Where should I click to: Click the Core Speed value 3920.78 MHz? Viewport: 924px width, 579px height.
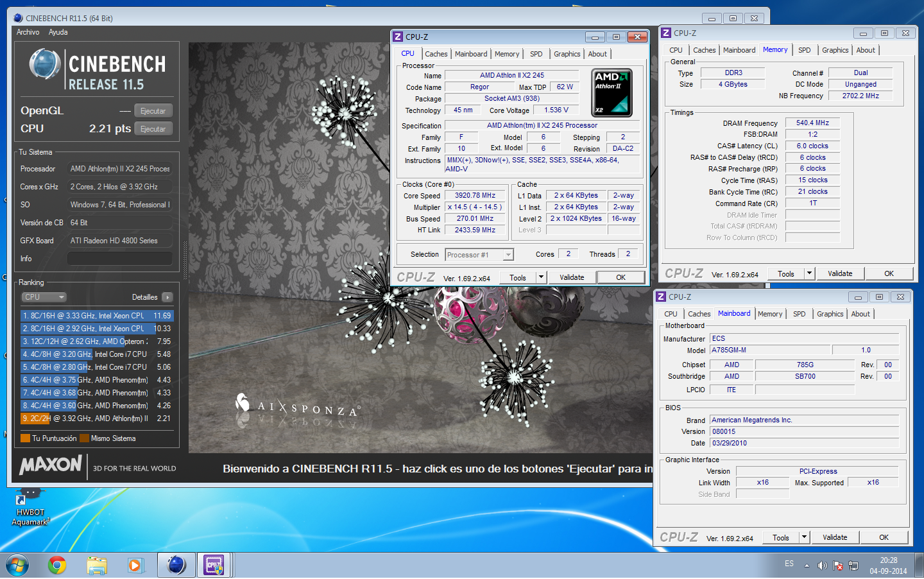click(475, 196)
